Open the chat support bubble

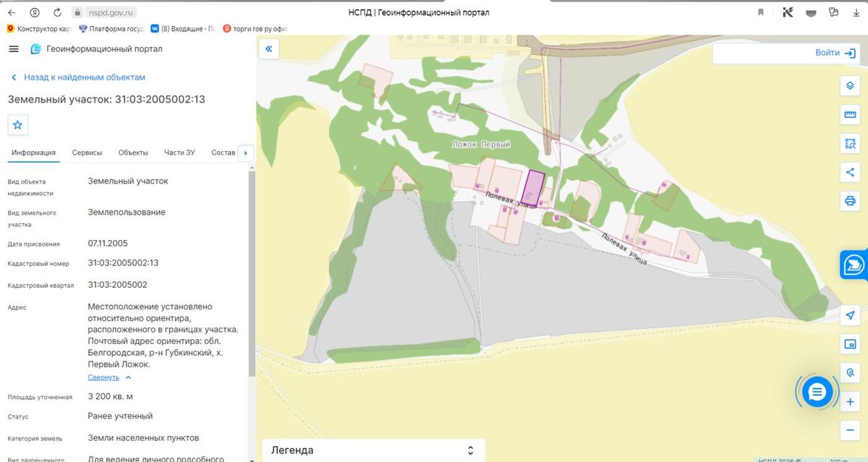coord(817,392)
